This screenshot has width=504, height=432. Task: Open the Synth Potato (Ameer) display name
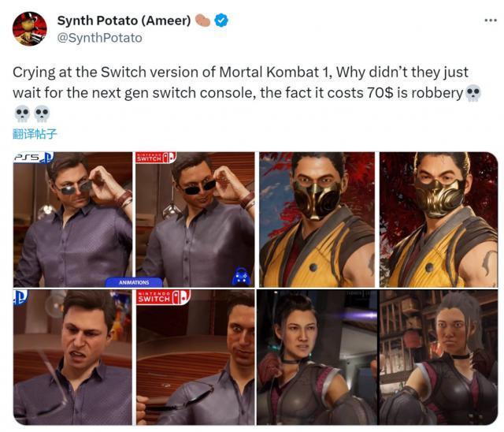click(124, 20)
